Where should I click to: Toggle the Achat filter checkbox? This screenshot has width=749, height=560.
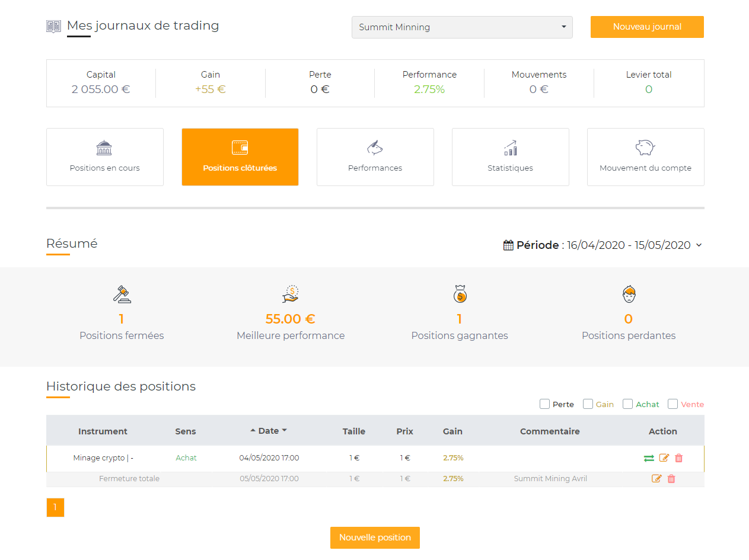pos(627,404)
